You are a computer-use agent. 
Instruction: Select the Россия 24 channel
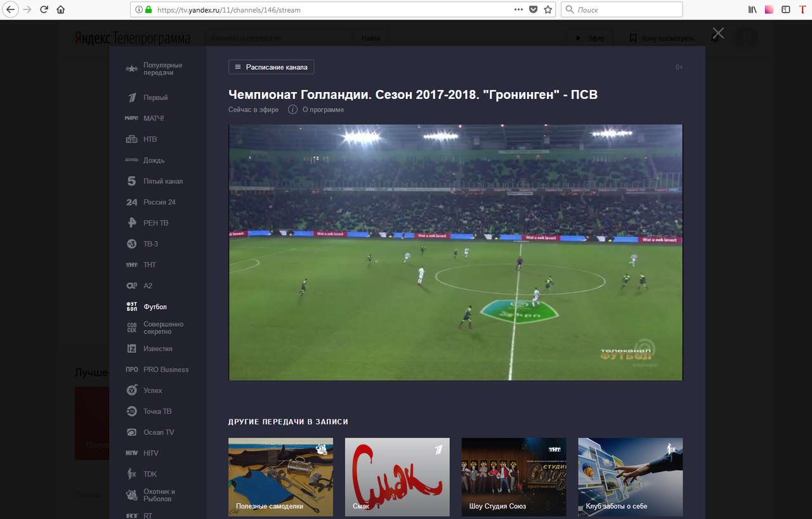(x=151, y=202)
